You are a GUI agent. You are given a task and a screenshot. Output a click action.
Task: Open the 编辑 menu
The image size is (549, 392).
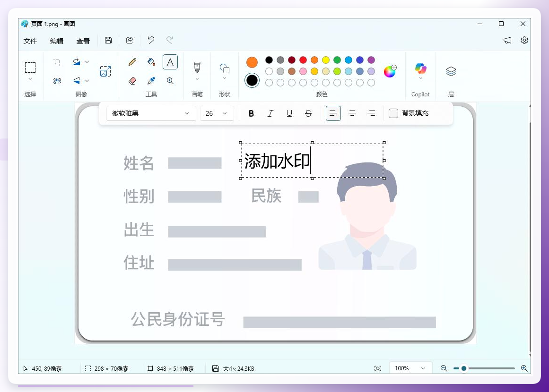click(x=57, y=41)
